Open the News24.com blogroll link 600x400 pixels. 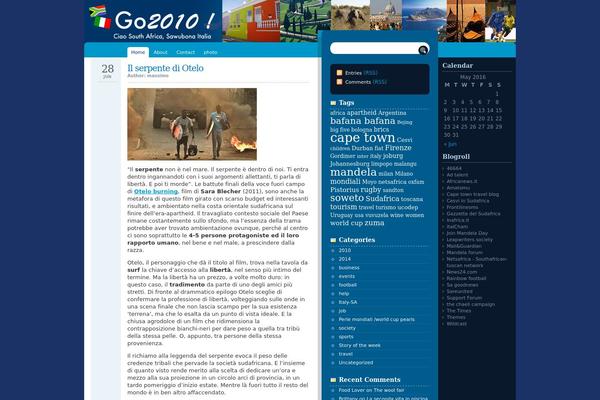pos(462,272)
